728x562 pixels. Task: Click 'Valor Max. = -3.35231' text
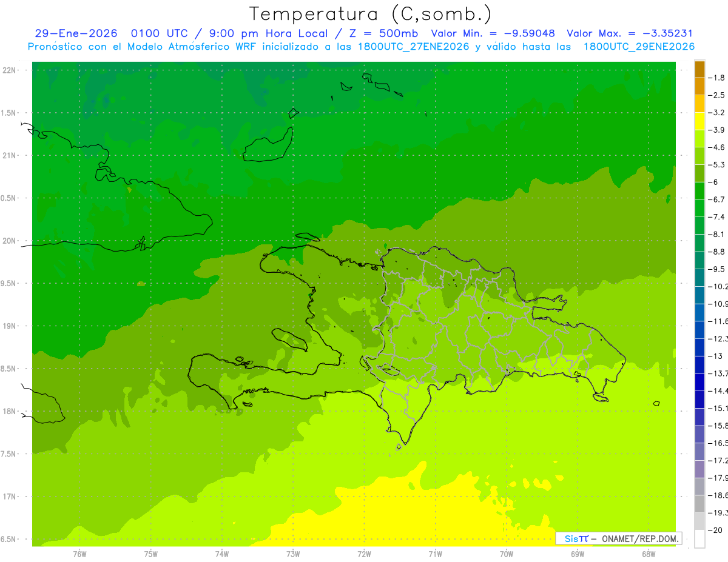pos(630,34)
